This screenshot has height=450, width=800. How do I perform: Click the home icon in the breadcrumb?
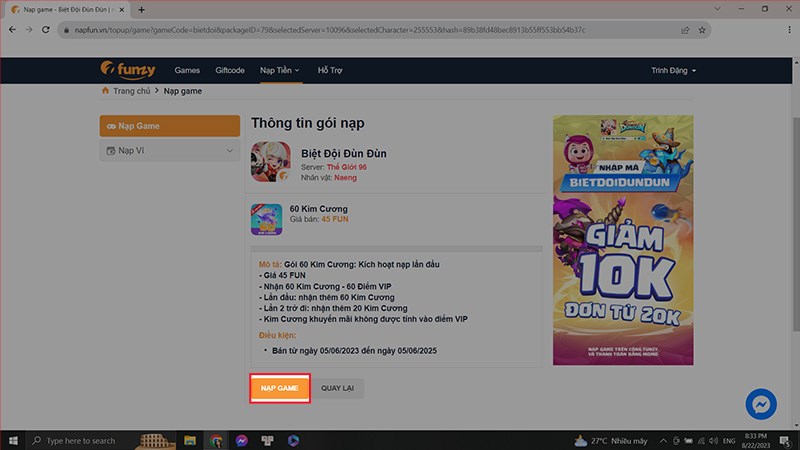[105, 90]
